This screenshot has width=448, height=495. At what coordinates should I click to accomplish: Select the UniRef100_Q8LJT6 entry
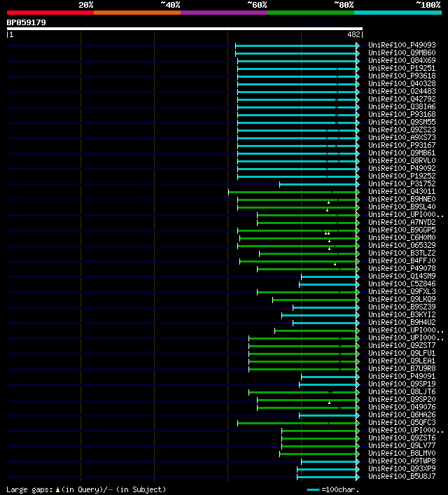click(402, 391)
